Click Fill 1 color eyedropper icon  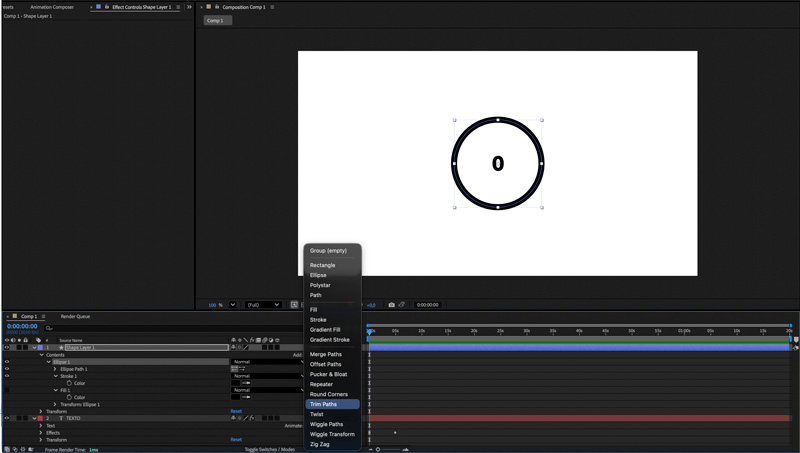pos(246,397)
